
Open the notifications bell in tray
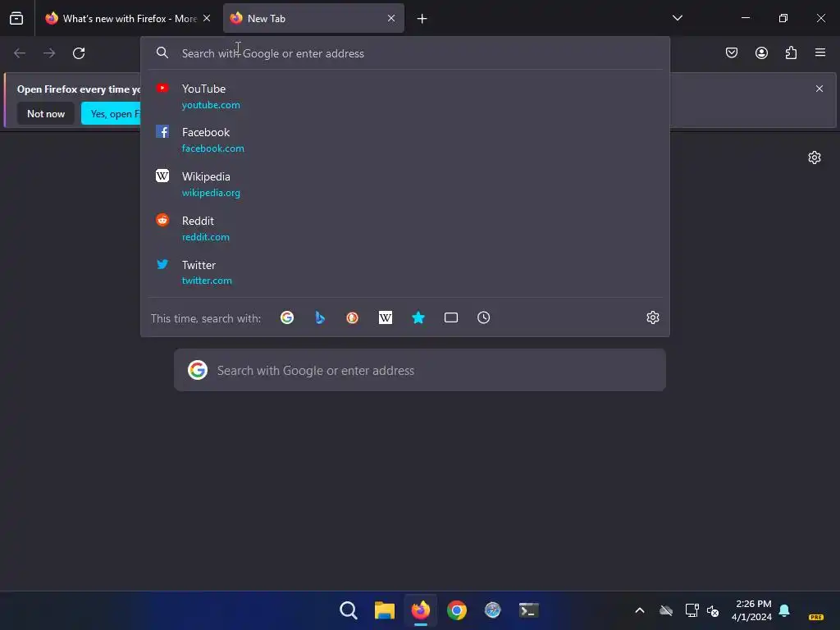click(x=784, y=610)
